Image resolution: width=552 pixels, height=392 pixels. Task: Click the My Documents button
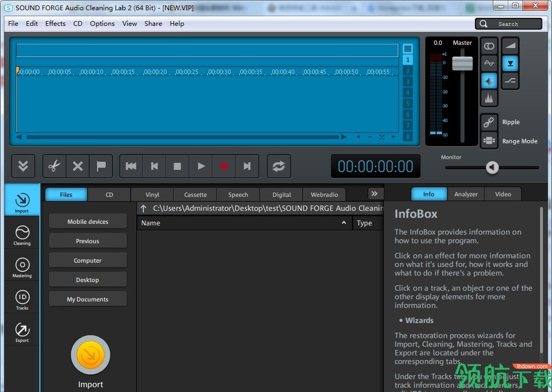88,299
